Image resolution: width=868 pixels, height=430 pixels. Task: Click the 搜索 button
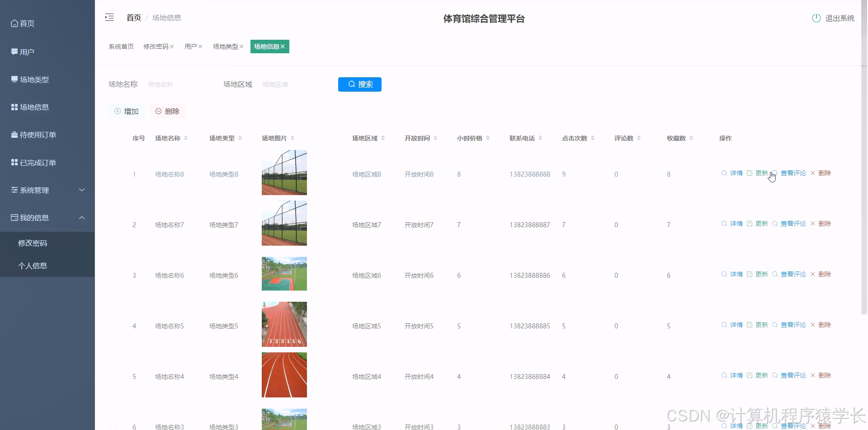(x=360, y=84)
